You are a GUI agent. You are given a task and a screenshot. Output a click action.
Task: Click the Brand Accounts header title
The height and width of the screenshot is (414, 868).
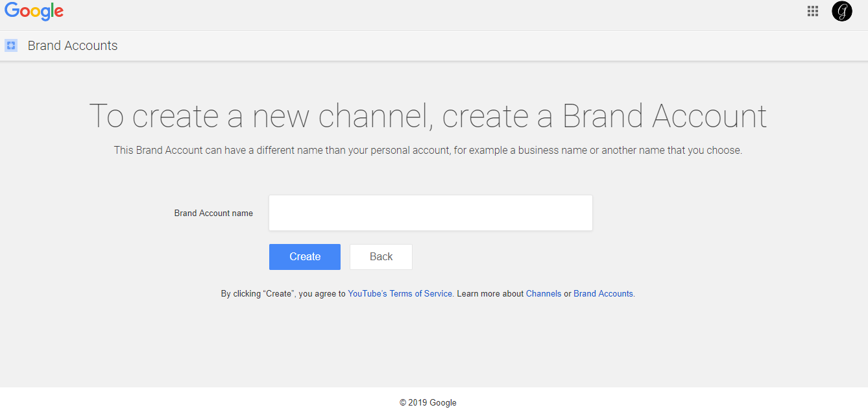point(73,45)
